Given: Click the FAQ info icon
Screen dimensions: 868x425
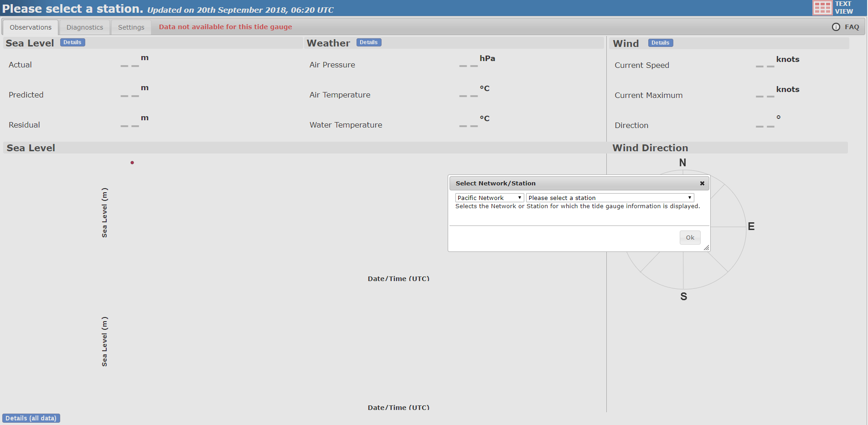Looking at the screenshot, I should point(836,27).
